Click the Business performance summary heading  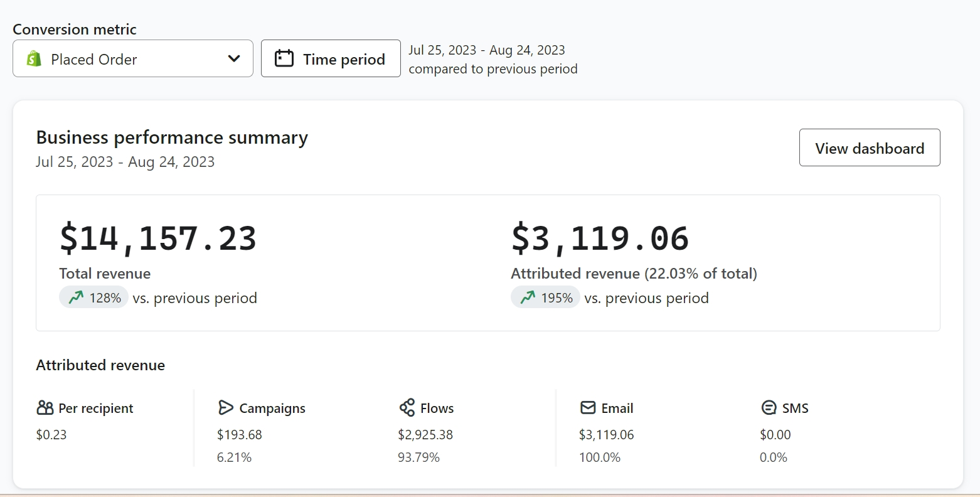172,137
